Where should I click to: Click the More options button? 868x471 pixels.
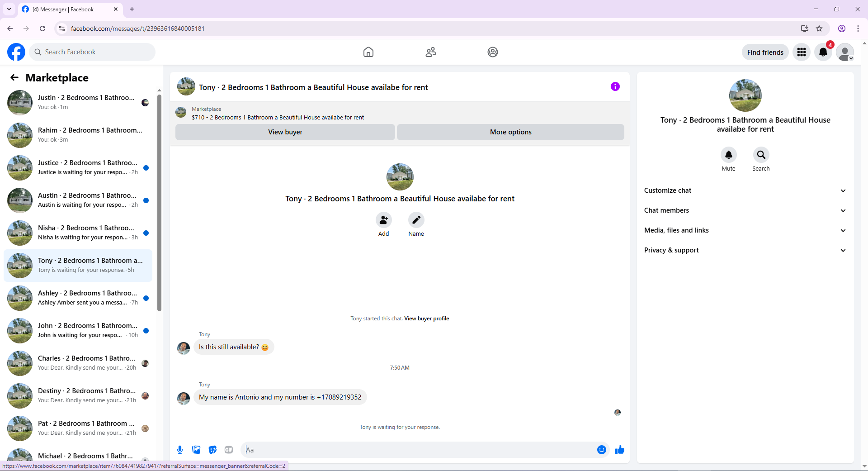[511, 132]
